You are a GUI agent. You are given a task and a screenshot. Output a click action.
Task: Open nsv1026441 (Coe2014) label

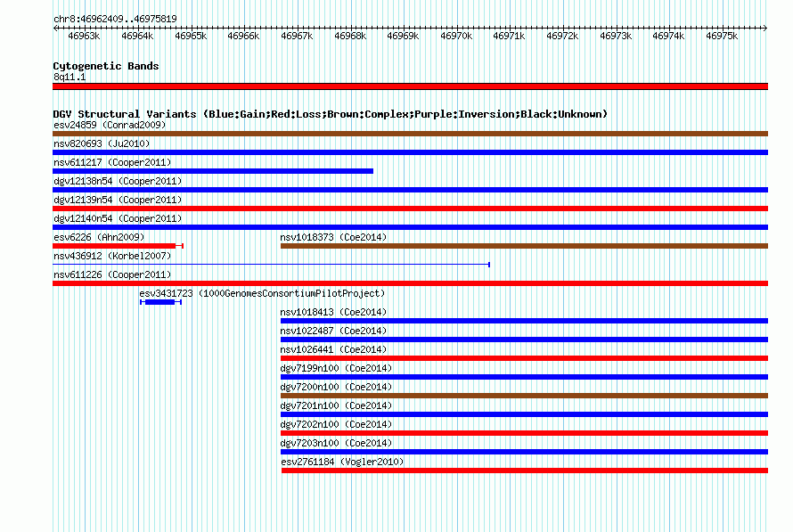[334, 349]
